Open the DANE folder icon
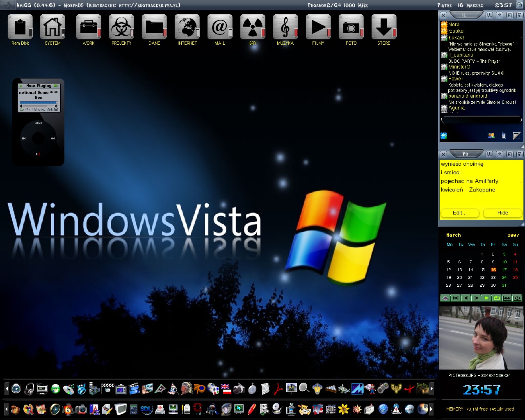 click(154, 27)
